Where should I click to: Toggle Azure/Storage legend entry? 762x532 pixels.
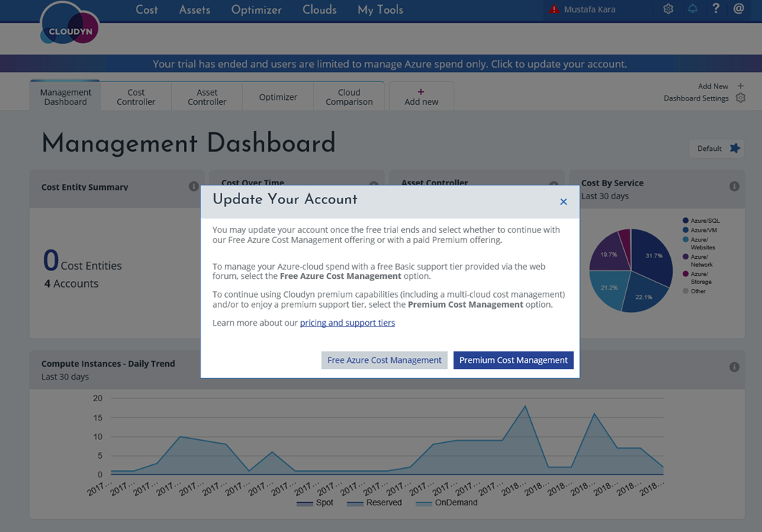coord(697,278)
